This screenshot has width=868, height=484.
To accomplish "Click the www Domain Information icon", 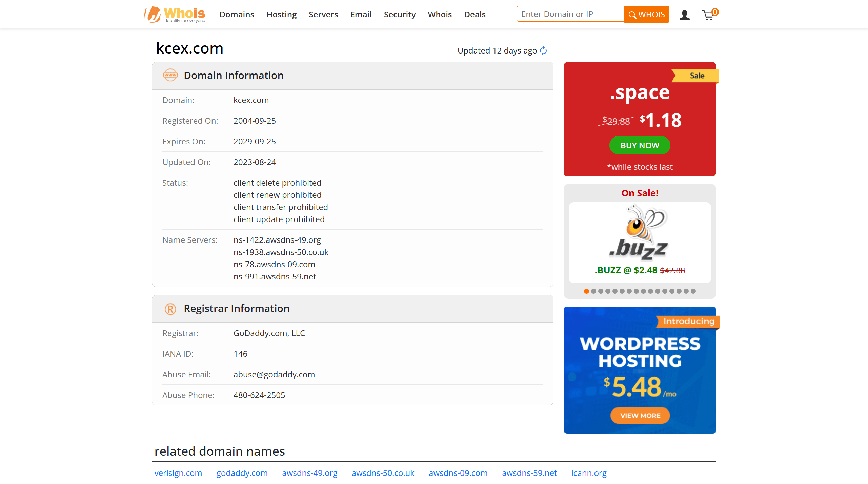I will point(170,75).
